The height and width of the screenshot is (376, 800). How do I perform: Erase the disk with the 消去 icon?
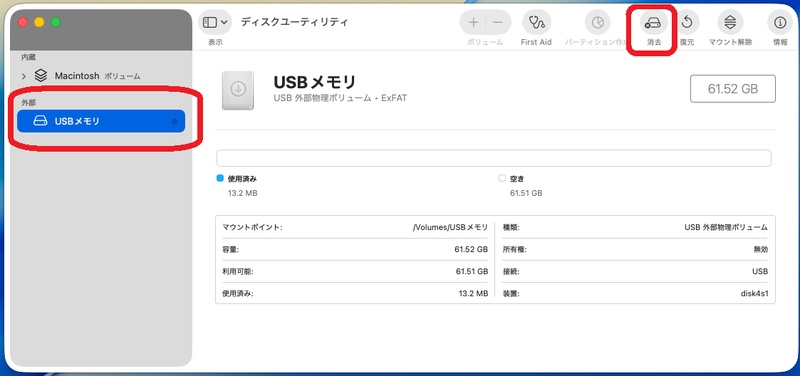click(654, 22)
